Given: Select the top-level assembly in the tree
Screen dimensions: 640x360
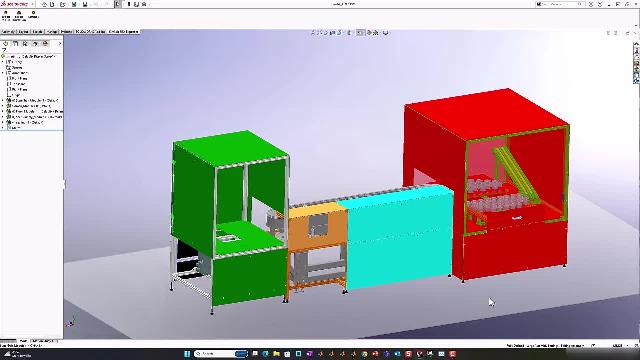Looking at the screenshot, I should (x=29, y=56).
